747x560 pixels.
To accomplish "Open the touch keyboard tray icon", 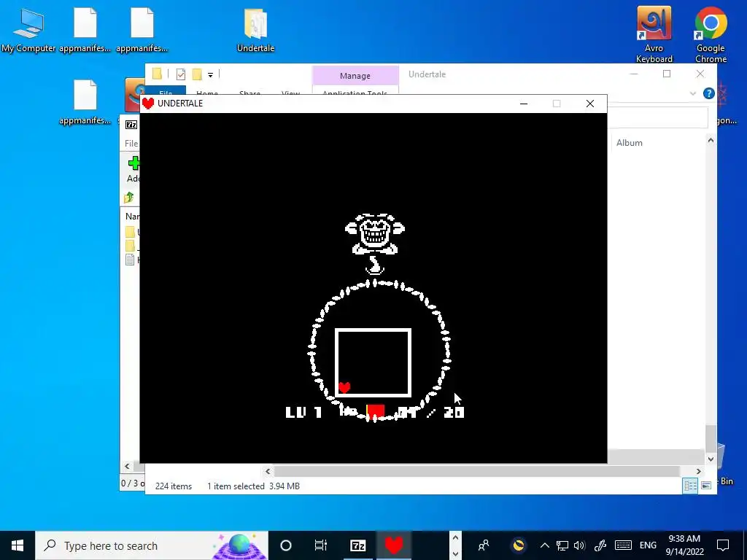I will (x=623, y=545).
